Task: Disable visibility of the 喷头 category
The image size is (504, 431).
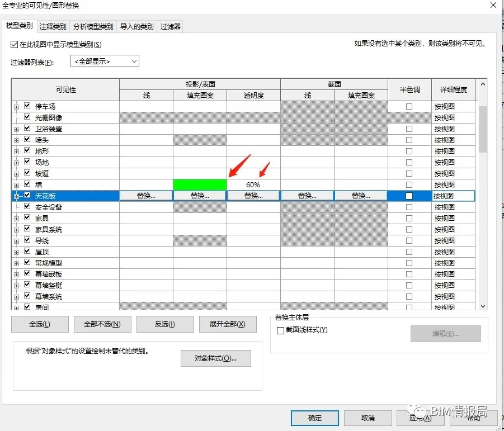Action: [x=26, y=139]
